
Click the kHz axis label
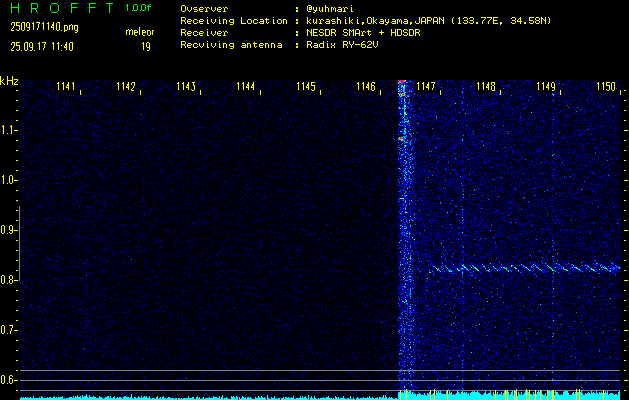coord(9,81)
